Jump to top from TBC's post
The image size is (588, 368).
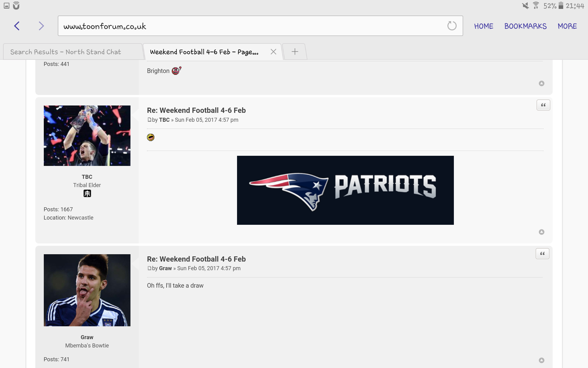[x=541, y=232]
